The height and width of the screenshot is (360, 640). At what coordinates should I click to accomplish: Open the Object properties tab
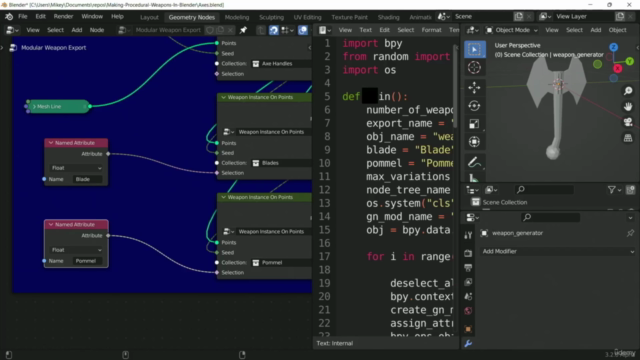pos(468,329)
